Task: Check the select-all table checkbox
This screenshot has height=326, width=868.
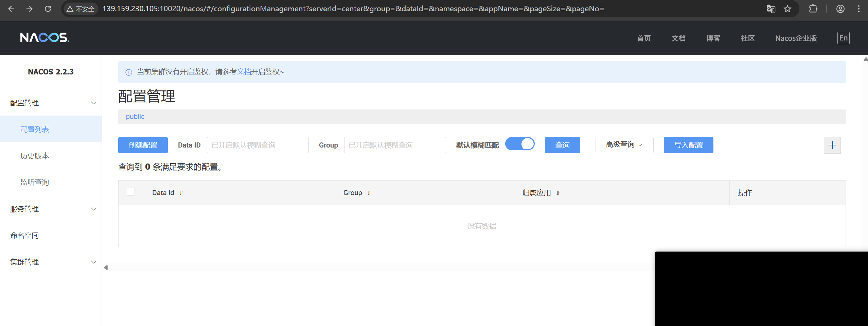Action: point(131,192)
